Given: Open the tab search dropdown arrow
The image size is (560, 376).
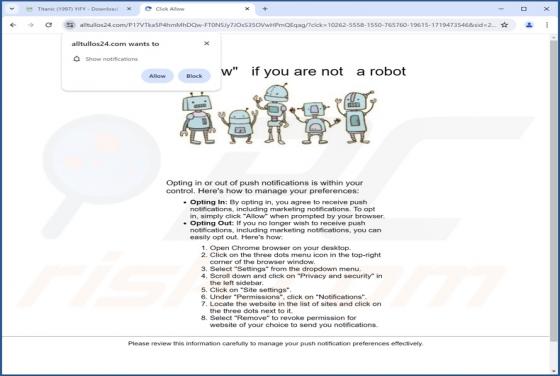Looking at the screenshot, I should 12,9.
